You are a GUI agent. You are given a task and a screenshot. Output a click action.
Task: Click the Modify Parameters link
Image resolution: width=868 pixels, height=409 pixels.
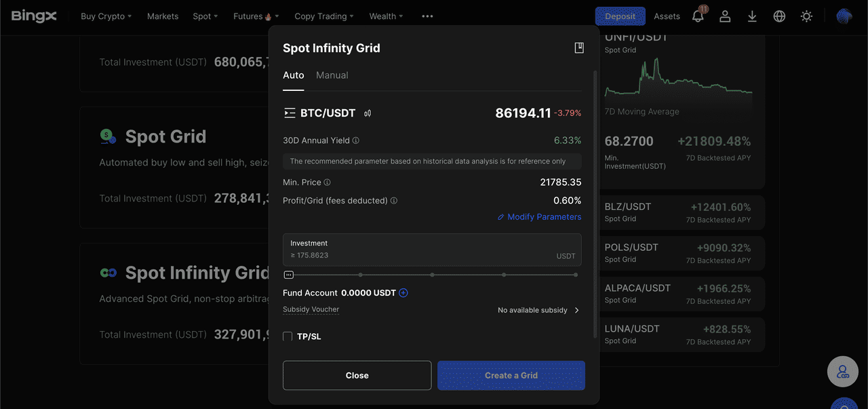pyautogui.click(x=539, y=217)
